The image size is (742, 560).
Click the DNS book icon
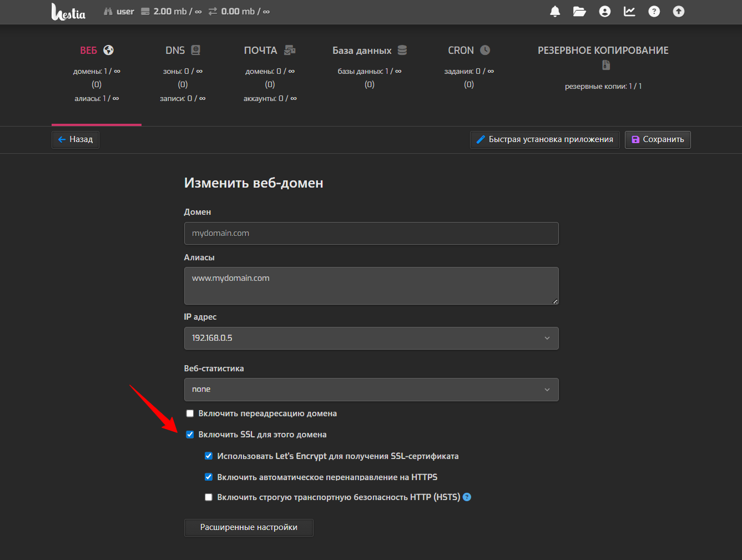[x=195, y=50]
